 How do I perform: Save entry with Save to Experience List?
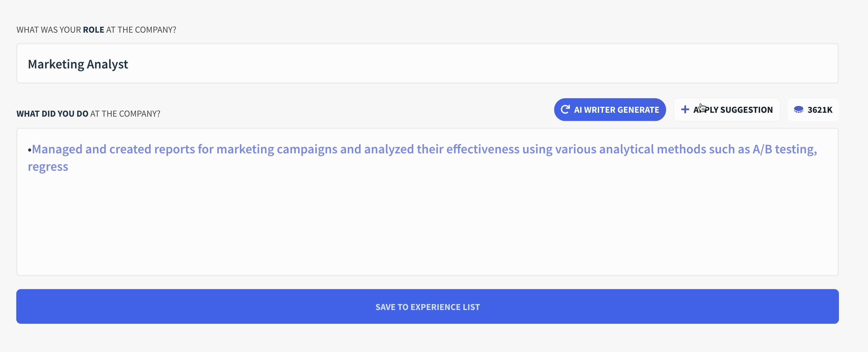tap(427, 307)
